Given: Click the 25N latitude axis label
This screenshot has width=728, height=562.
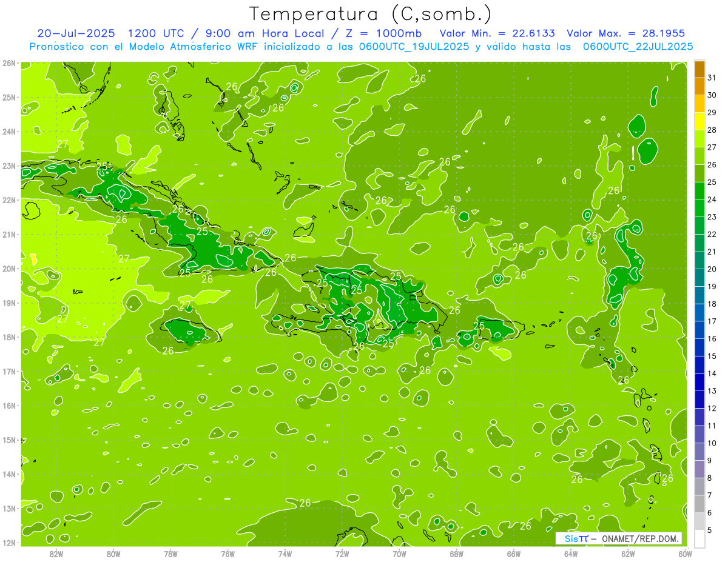Looking at the screenshot, I should 9,97.
